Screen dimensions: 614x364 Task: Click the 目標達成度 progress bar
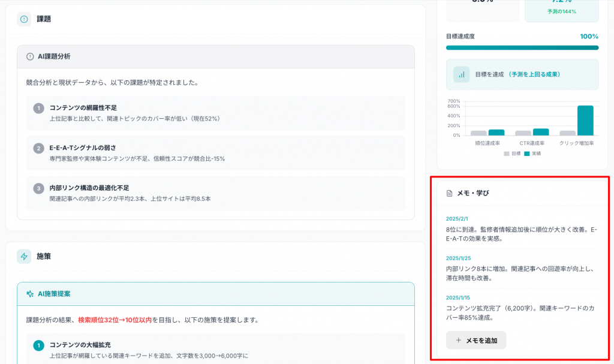[522, 47]
